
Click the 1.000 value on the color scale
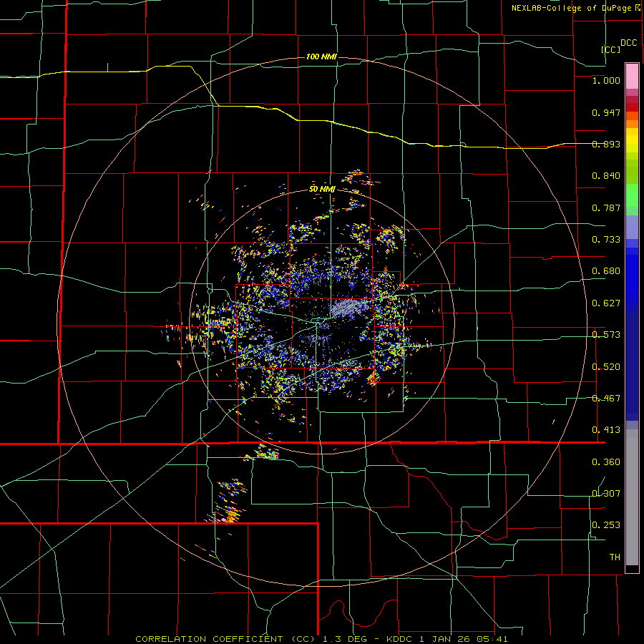click(606, 80)
